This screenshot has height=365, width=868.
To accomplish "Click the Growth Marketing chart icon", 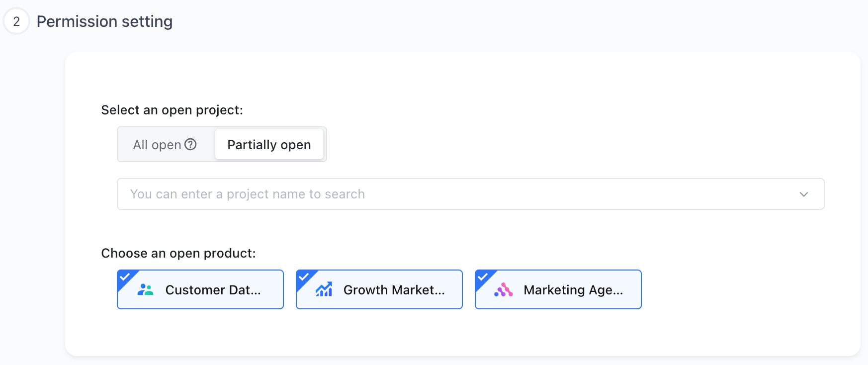I will (x=324, y=289).
